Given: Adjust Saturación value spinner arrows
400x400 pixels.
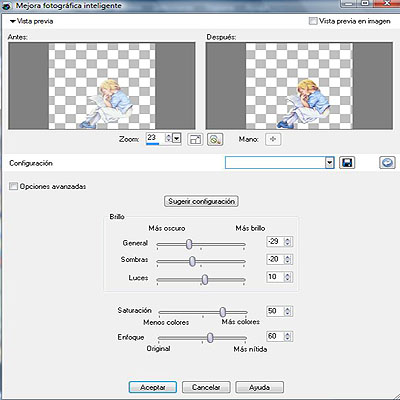Looking at the screenshot, I should tap(288, 311).
